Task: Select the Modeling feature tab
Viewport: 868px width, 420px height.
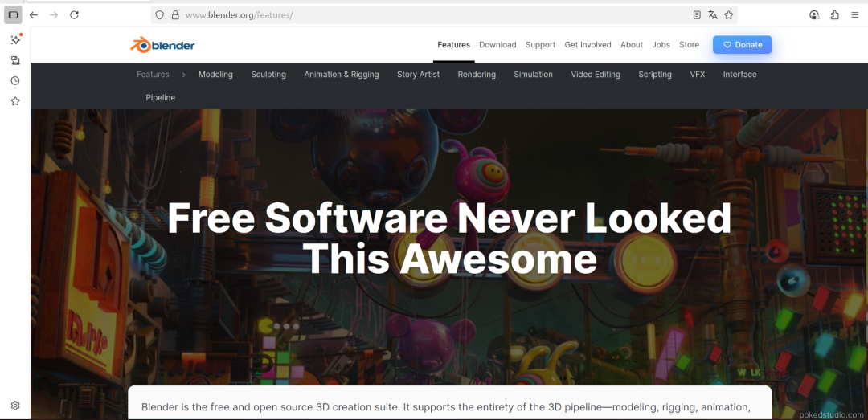Action: [215, 75]
